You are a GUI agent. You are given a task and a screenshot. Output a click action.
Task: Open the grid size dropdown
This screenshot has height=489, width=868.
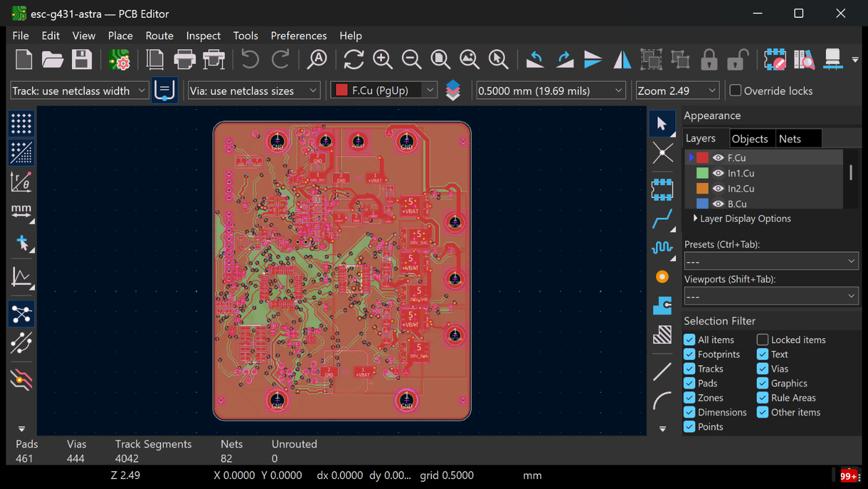pos(551,91)
